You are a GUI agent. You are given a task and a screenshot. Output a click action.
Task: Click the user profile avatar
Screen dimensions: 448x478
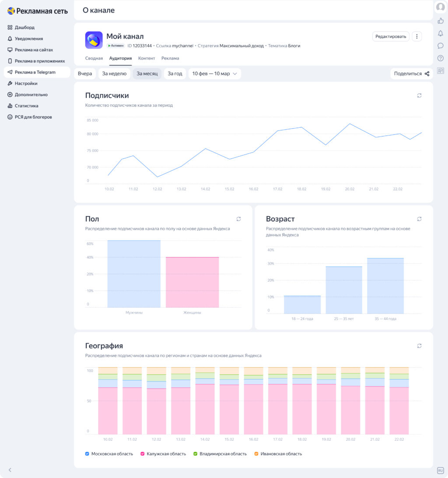tap(441, 7)
